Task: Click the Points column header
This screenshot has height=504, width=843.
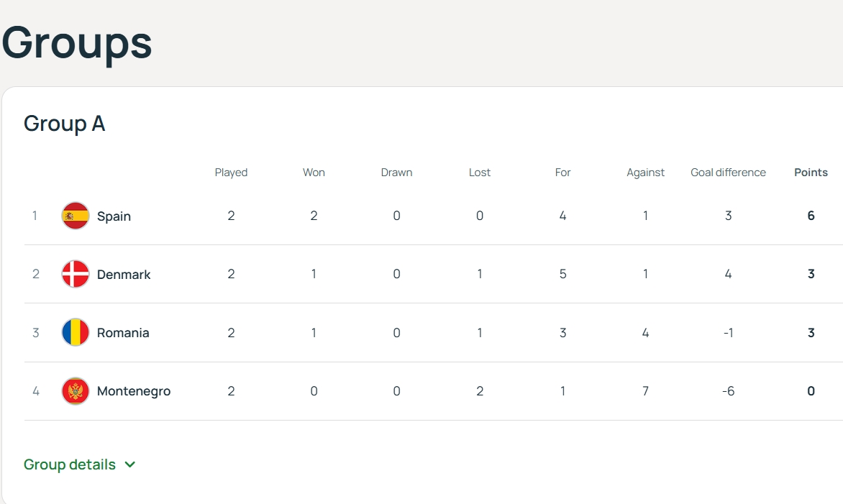Action: pos(811,173)
